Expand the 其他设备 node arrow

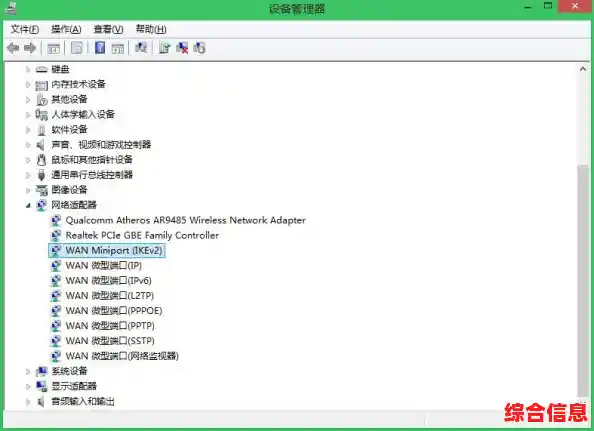28,100
